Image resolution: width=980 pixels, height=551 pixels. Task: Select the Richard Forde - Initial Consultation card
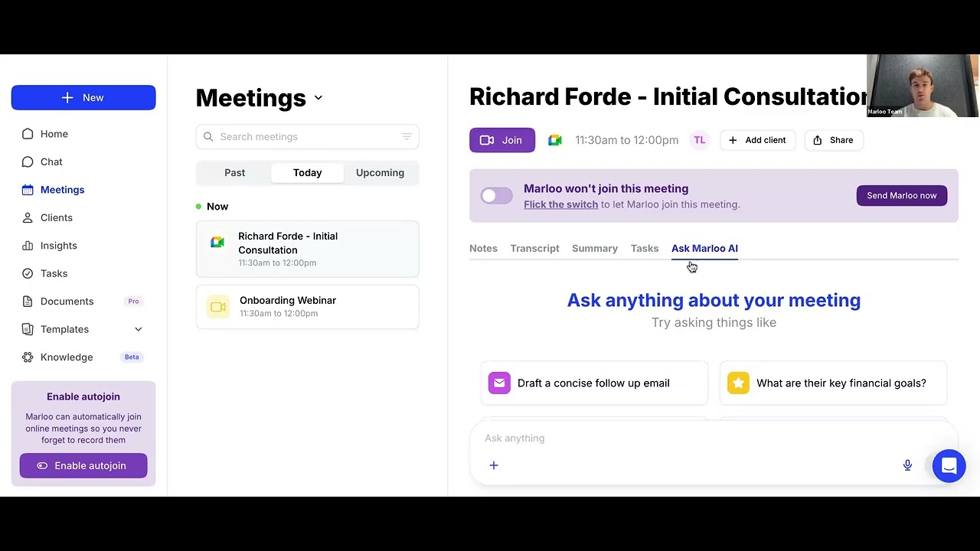(x=307, y=249)
